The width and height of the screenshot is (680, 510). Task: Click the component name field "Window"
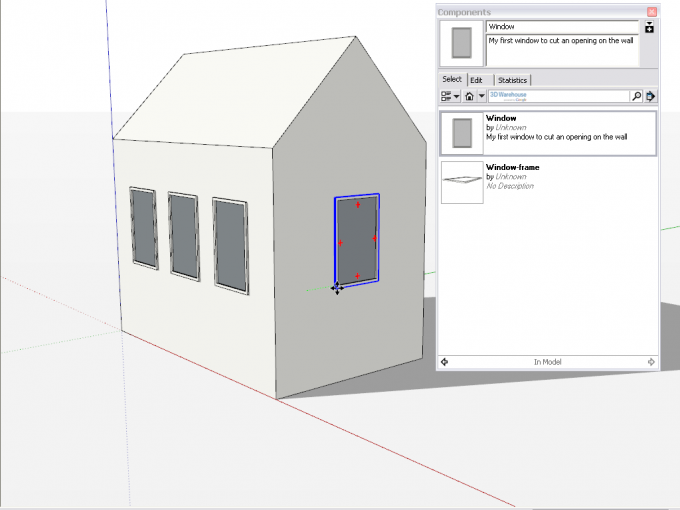[x=561, y=28]
